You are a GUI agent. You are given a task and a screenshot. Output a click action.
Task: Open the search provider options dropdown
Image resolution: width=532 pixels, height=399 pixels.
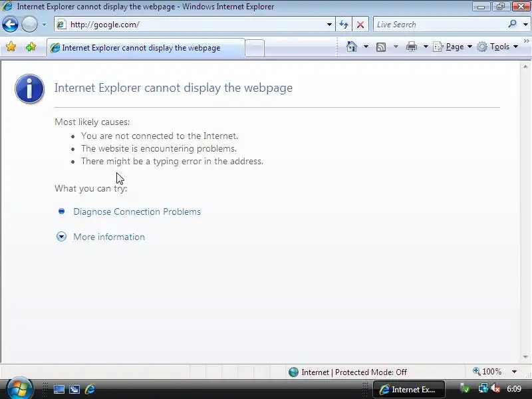coord(525,25)
